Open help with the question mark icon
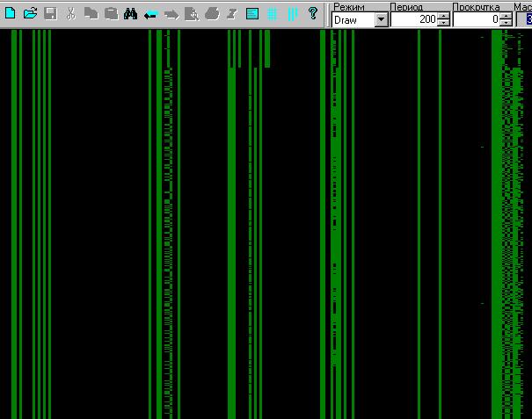The image size is (532, 419). click(x=313, y=13)
